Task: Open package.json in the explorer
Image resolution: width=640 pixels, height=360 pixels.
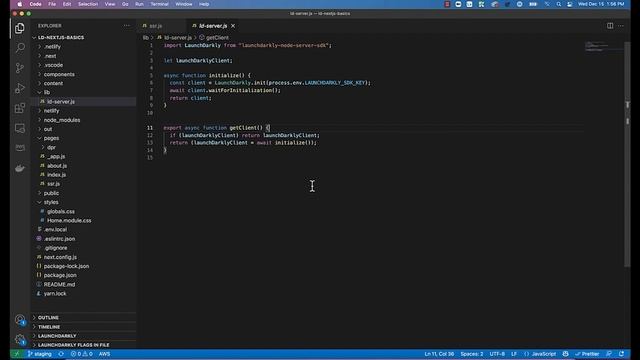Action: [x=60, y=275]
